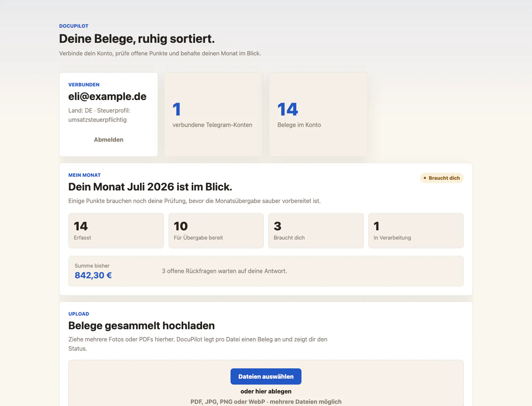Click the sum amount 842,30 €
Viewport: 532px width, 406px height.
93,275
